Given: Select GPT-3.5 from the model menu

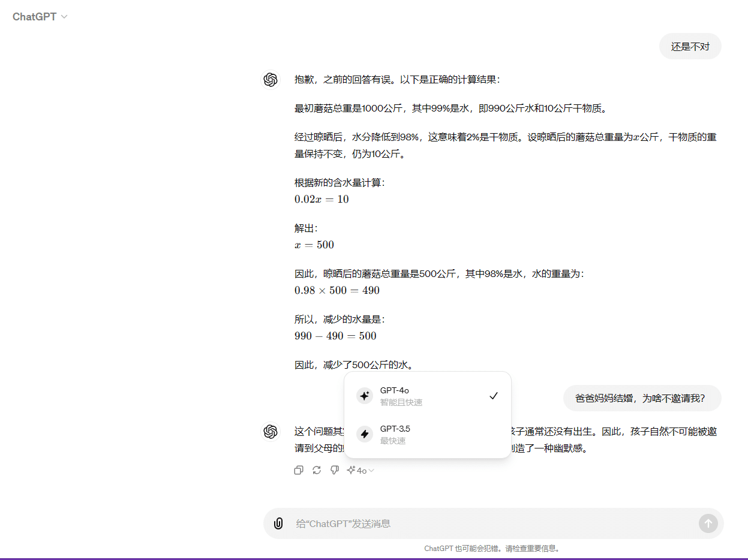Looking at the screenshot, I should tap(427, 434).
